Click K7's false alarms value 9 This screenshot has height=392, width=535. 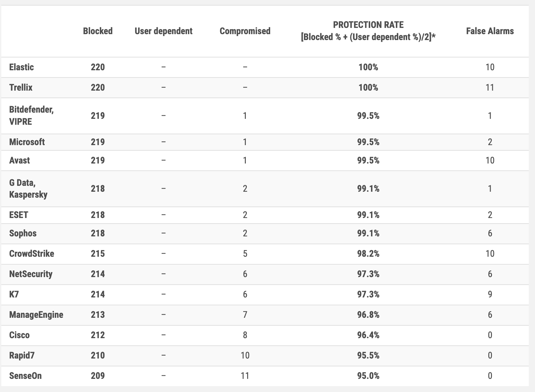click(490, 294)
